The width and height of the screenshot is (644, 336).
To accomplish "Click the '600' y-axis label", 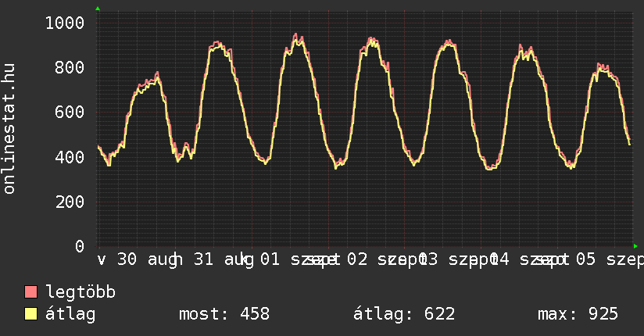I will pos(70,113).
